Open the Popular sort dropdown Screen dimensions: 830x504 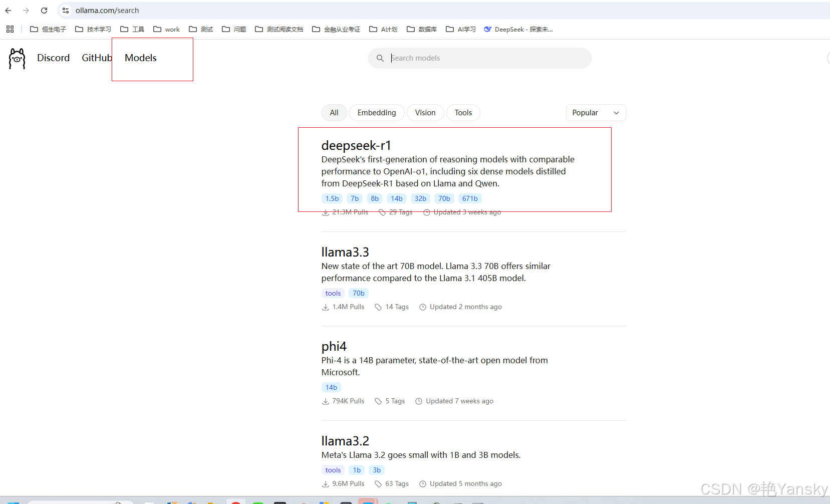point(596,113)
